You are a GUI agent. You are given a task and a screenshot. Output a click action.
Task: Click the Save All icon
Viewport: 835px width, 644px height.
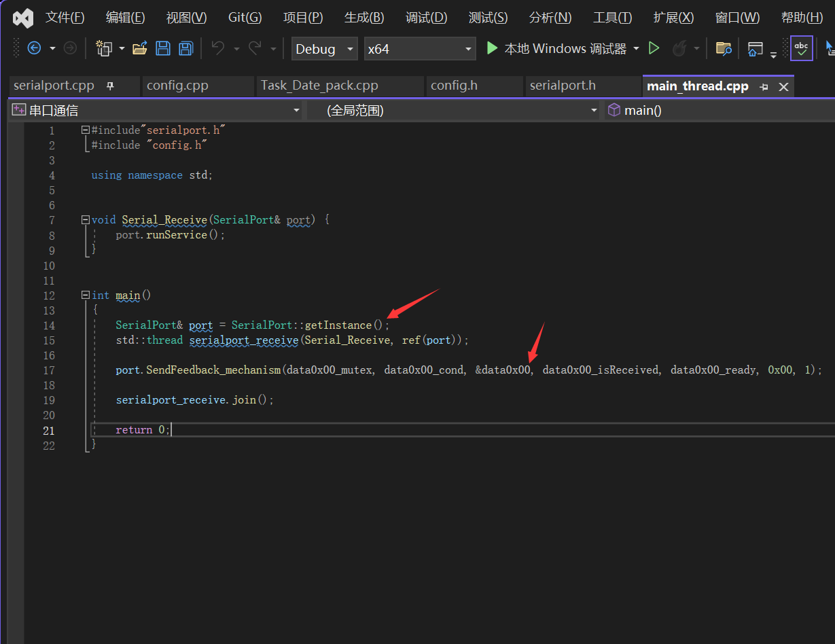click(x=185, y=48)
